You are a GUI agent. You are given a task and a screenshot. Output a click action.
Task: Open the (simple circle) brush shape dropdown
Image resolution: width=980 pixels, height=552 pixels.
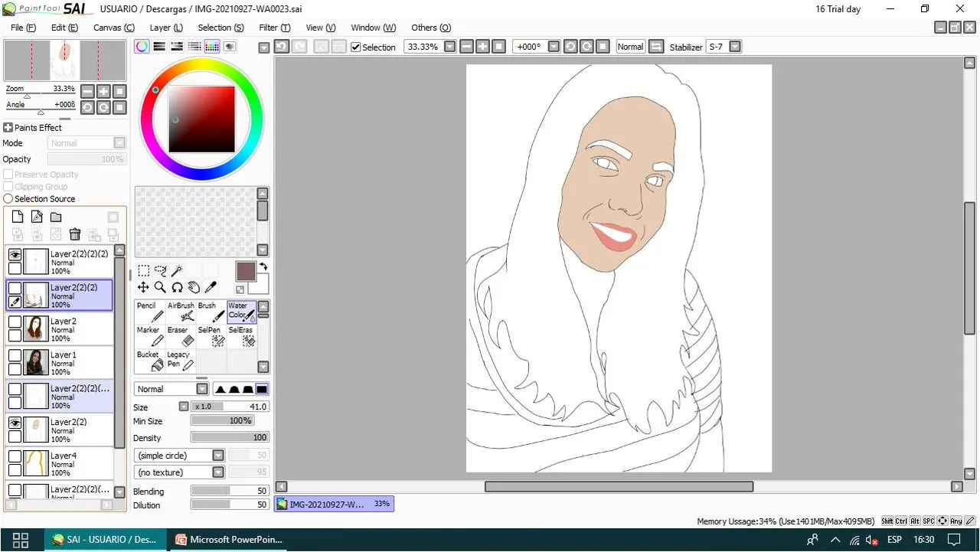[x=218, y=456]
